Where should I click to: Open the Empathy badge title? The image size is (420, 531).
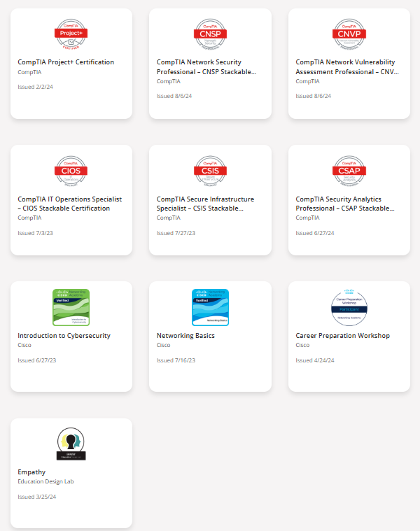tap(31, 472)
